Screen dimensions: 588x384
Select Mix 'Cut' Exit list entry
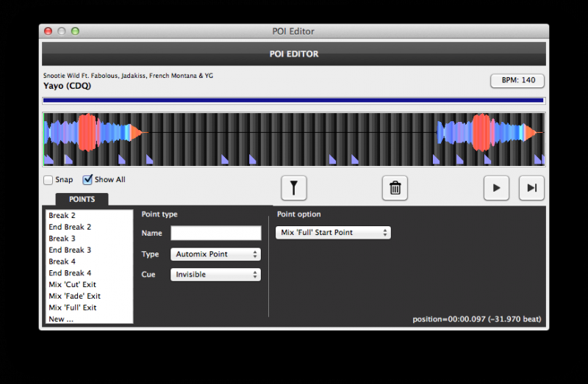point(72,285)
